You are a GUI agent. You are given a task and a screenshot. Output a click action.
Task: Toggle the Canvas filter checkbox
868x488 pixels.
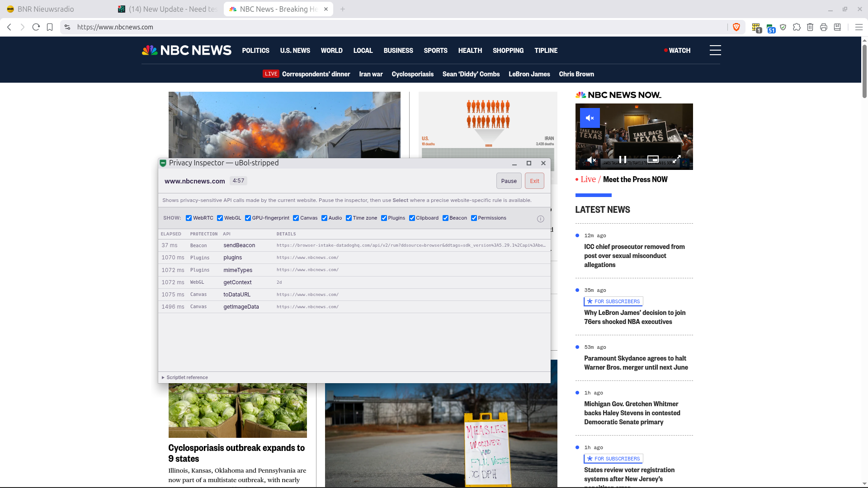[x=296, y=218]
